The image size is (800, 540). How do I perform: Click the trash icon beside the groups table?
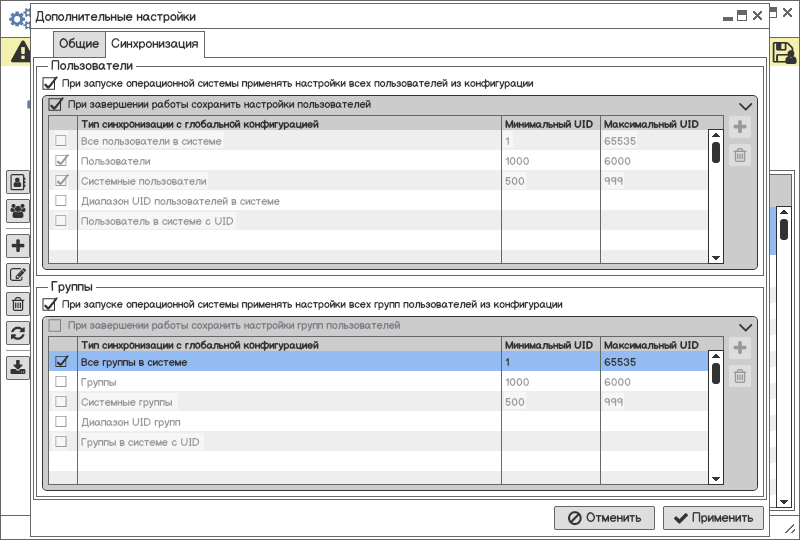click(740, 376)
